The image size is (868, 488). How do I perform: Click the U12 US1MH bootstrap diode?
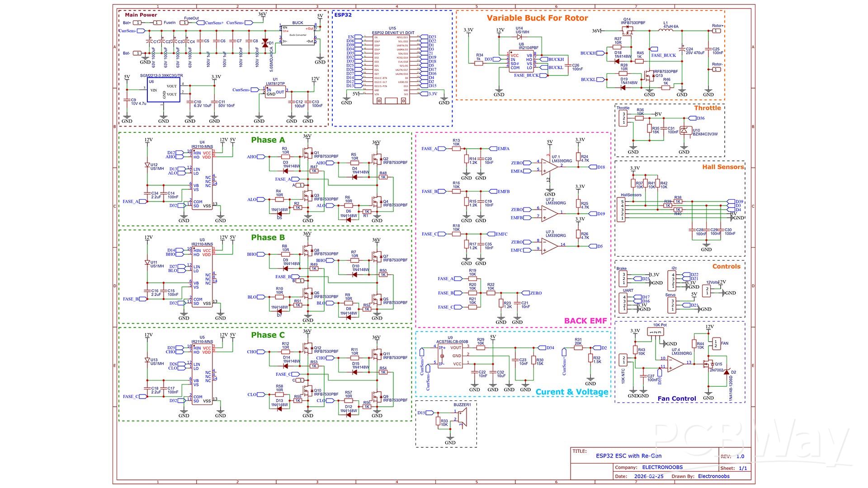[x=147, y=165]
